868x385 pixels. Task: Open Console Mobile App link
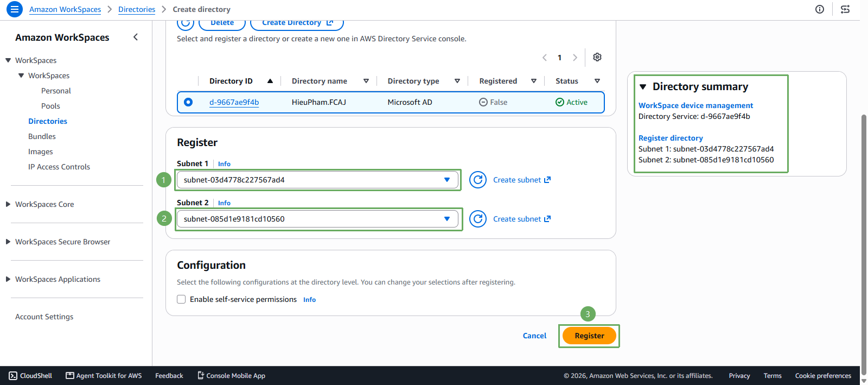(231, 376)
